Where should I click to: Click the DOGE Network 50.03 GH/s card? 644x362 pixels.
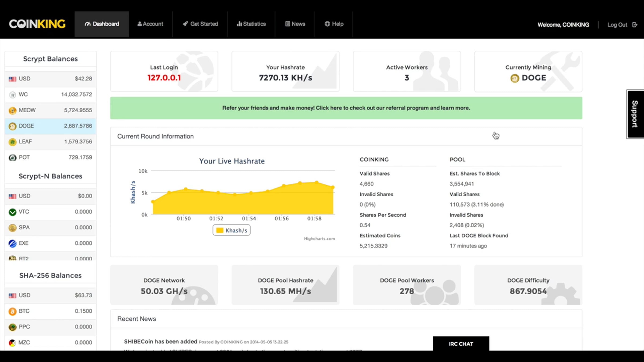164,285
